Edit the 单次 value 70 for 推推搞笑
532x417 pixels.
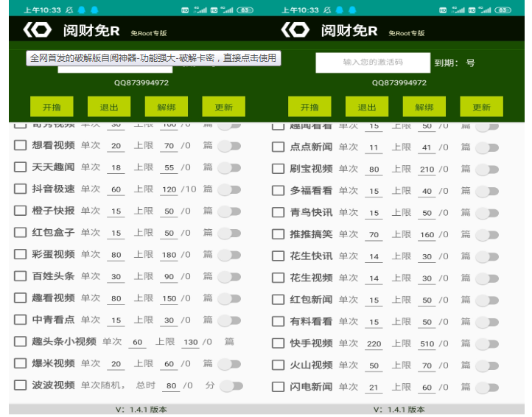coord(374,235)
